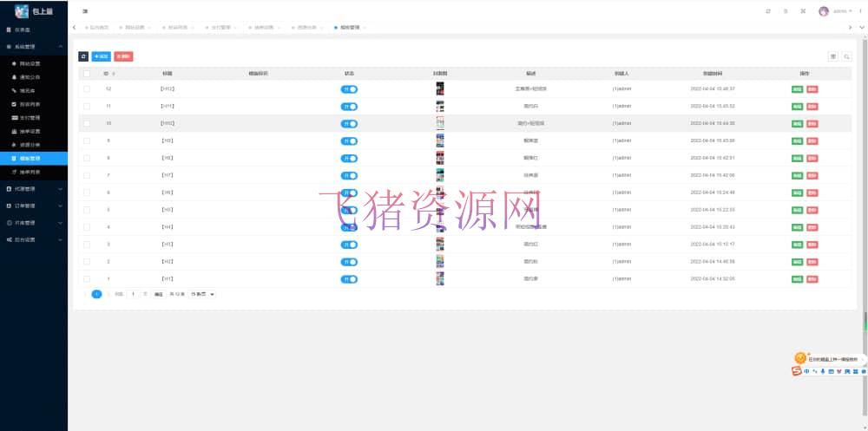
Task: Click the [H10] title cell
Action: click(168, 123)
